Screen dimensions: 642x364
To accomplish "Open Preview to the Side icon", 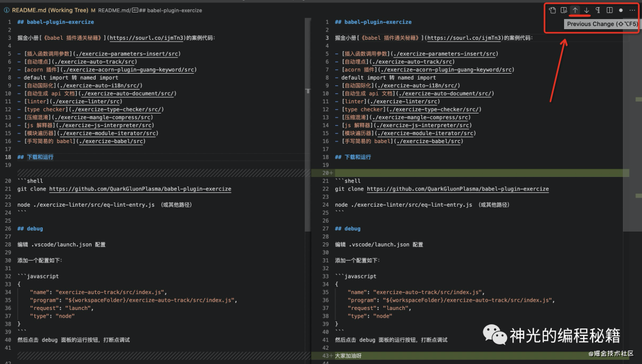I will pyautogui.click(x=564, y=10).
